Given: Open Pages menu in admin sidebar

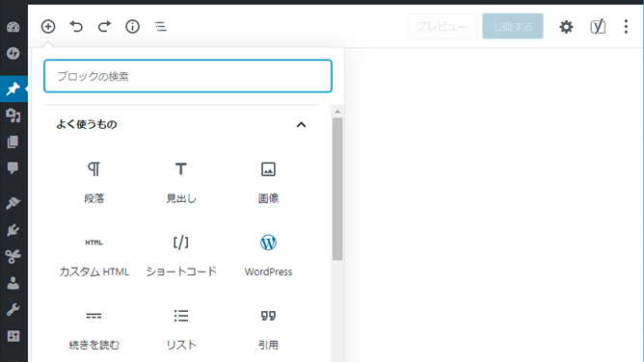Looking at the screenshot, I should pyautogui.click(x=13, y=142).
